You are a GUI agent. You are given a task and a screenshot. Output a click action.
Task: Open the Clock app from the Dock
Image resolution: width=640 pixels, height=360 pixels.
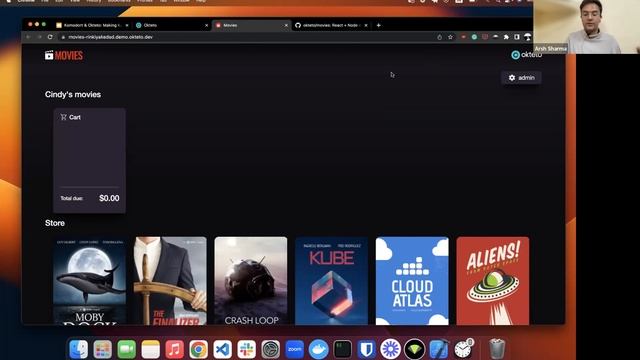point(463,349)
